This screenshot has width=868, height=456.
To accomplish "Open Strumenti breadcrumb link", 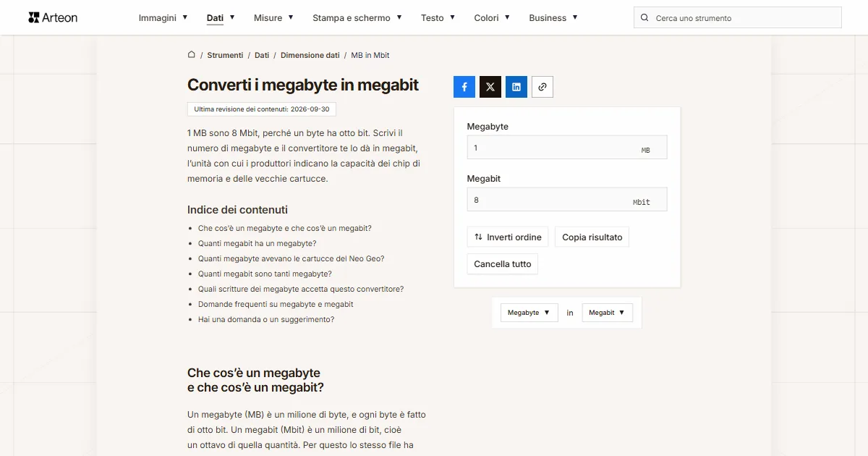I will (x=225, y=55).
